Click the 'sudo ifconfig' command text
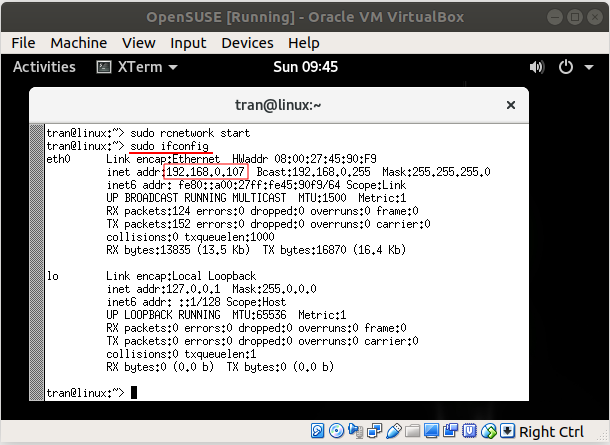 (169, 146)
